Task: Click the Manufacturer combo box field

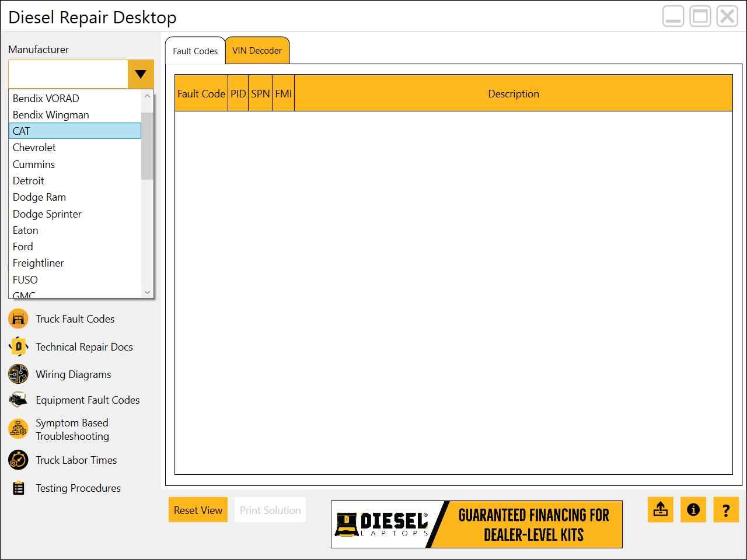Action: (x=68, y=74)
